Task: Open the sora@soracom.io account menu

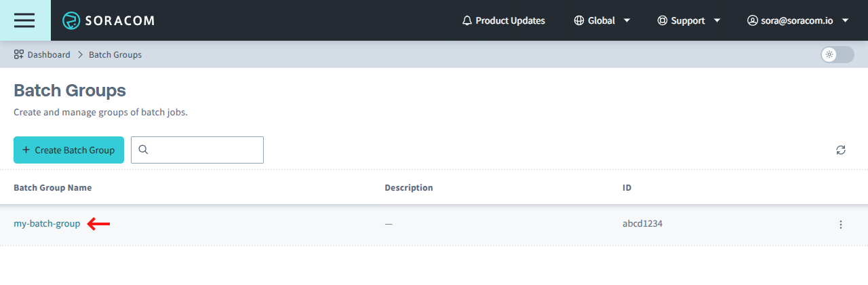Action: pyautogui.click(x=798, y=20)
